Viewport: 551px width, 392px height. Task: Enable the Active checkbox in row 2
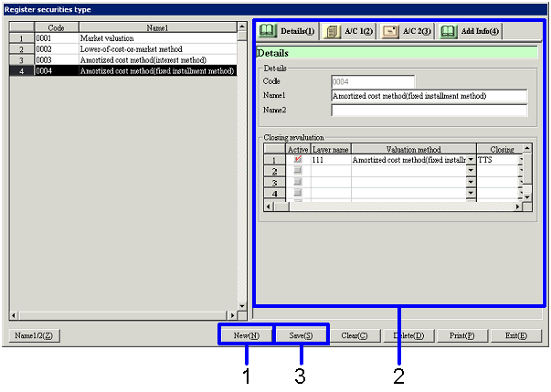(x=298, y=171)
